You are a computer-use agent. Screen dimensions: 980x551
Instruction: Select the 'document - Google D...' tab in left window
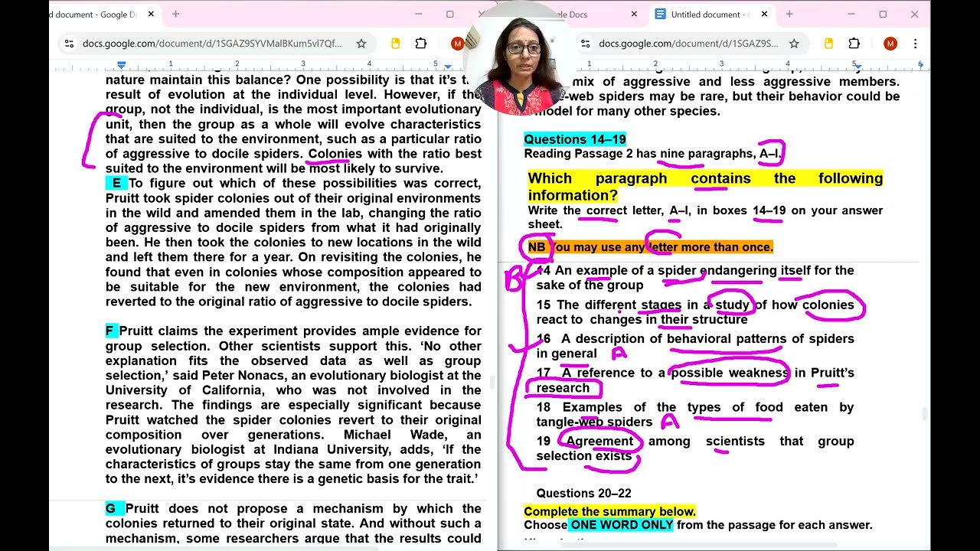click(x=92, y=14)
